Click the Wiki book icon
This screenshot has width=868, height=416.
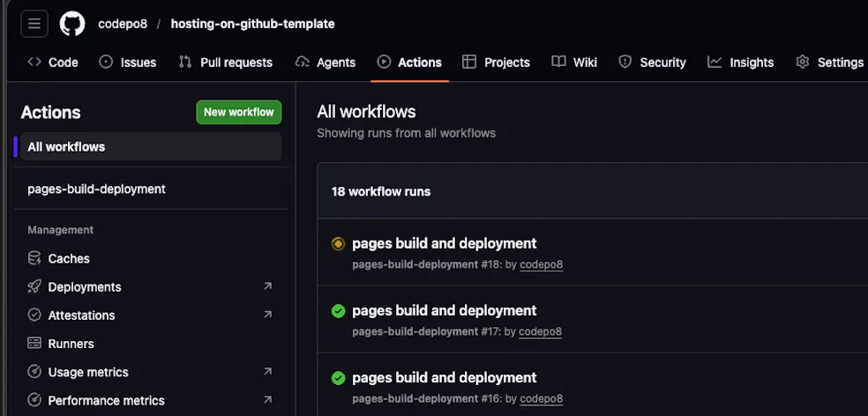pyautogui.click(x=558, y=62)
